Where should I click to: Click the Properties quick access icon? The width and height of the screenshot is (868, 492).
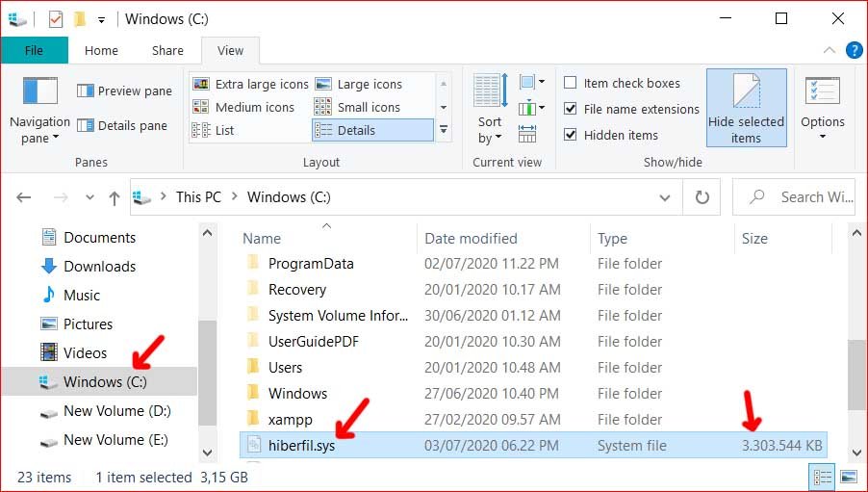56,19
